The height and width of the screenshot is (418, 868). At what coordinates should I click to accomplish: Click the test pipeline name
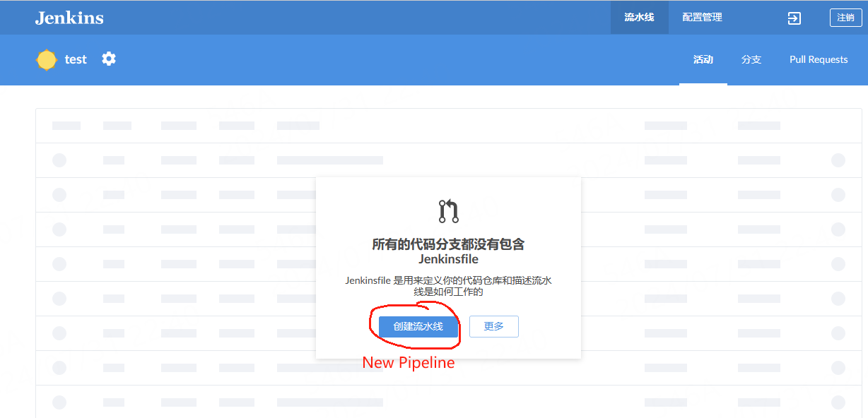pos(76,59)
